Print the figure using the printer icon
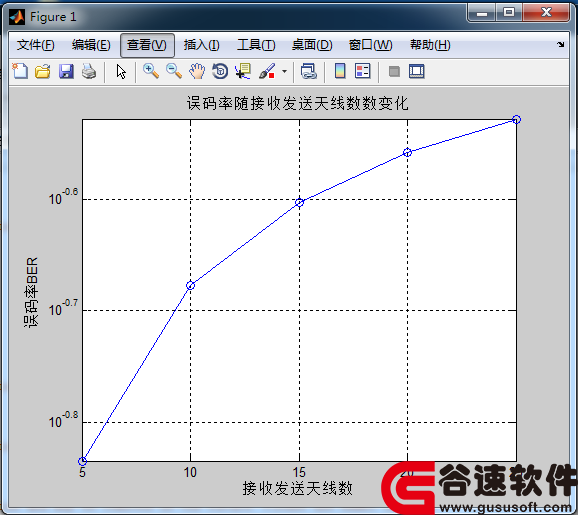 (x=89, y=71)
